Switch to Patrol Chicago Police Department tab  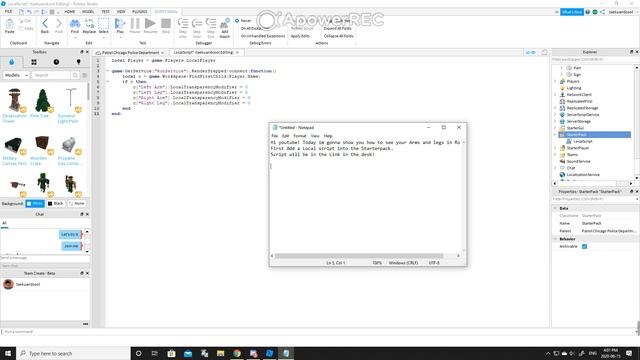(x=130, y=53)
